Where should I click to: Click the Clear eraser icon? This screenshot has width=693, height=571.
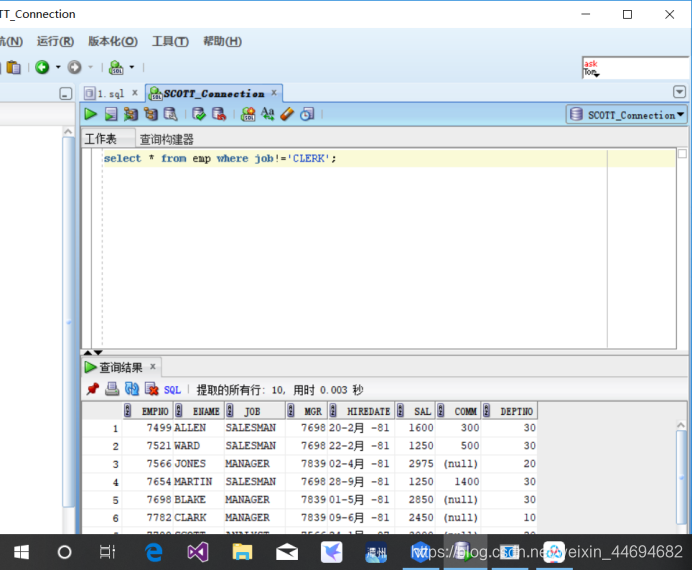[x=287, y=114]
